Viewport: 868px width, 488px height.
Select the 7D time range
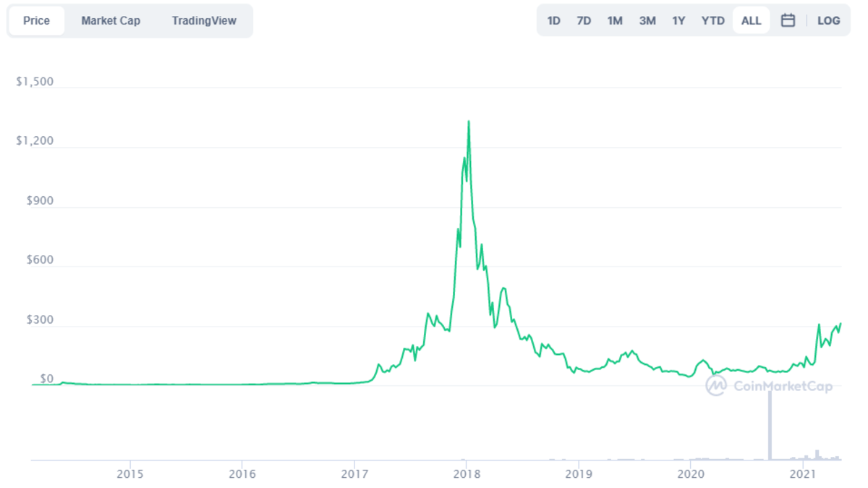pos(584,20)
